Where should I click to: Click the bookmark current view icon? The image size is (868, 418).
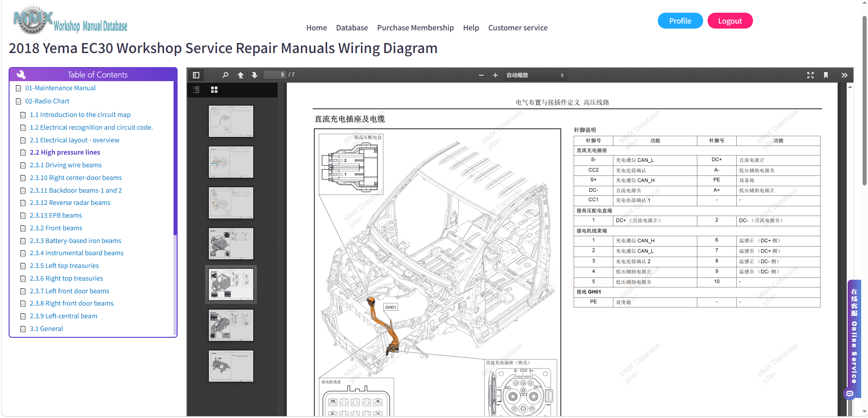826,75
